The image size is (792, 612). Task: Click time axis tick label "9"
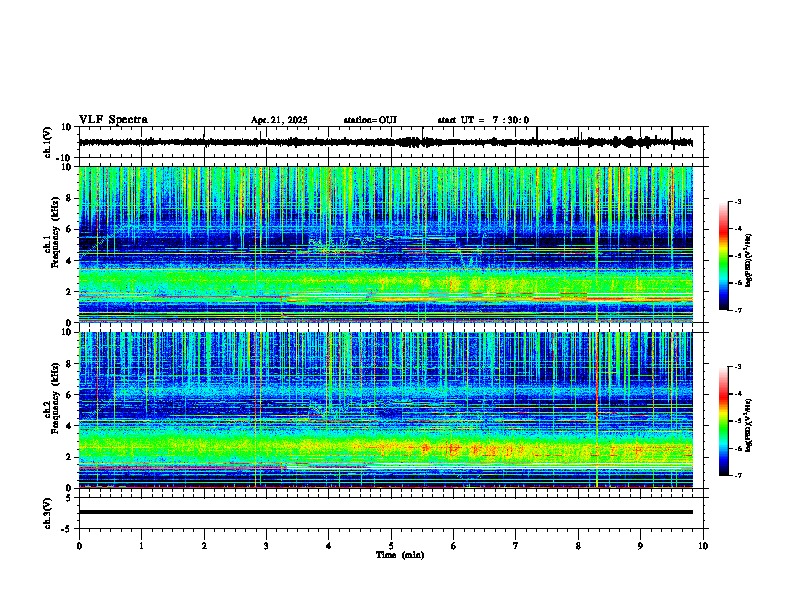coord(640,546)
